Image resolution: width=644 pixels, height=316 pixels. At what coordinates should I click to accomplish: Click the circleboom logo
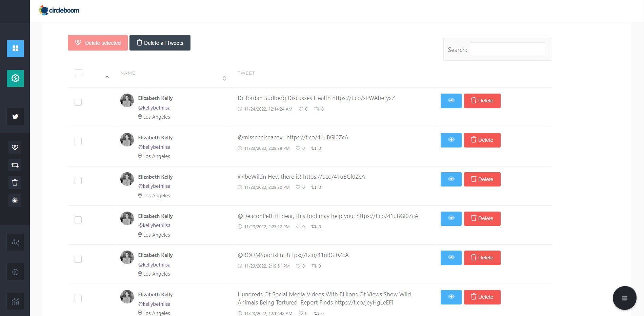59,11
